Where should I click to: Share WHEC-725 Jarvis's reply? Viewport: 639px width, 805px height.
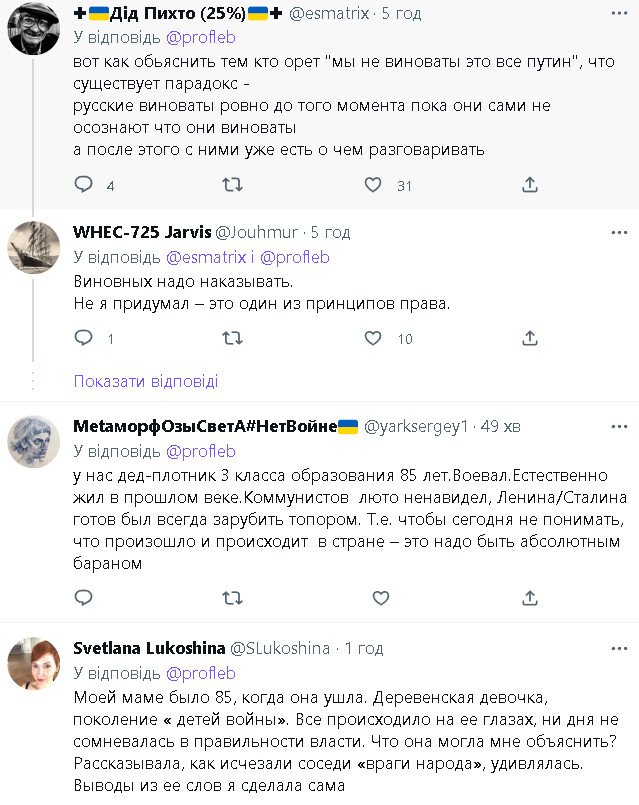coord(531,339)
